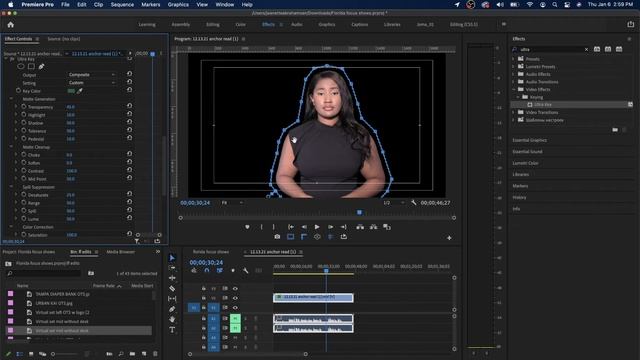Open the Graphics menu
Viewport: 640px width, 360px height.
tap(178, 4)
